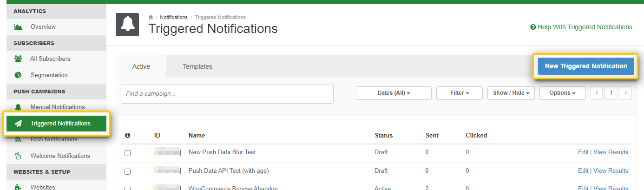Switch to the Templates tab
This screenshot has height=190, width=644.
[x=197, y=66]
